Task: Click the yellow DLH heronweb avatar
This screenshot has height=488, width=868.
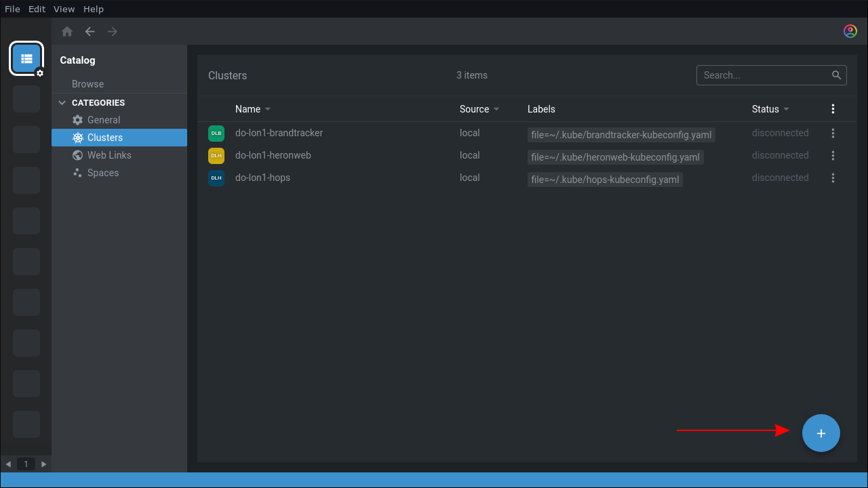Action: coord(216,156)
